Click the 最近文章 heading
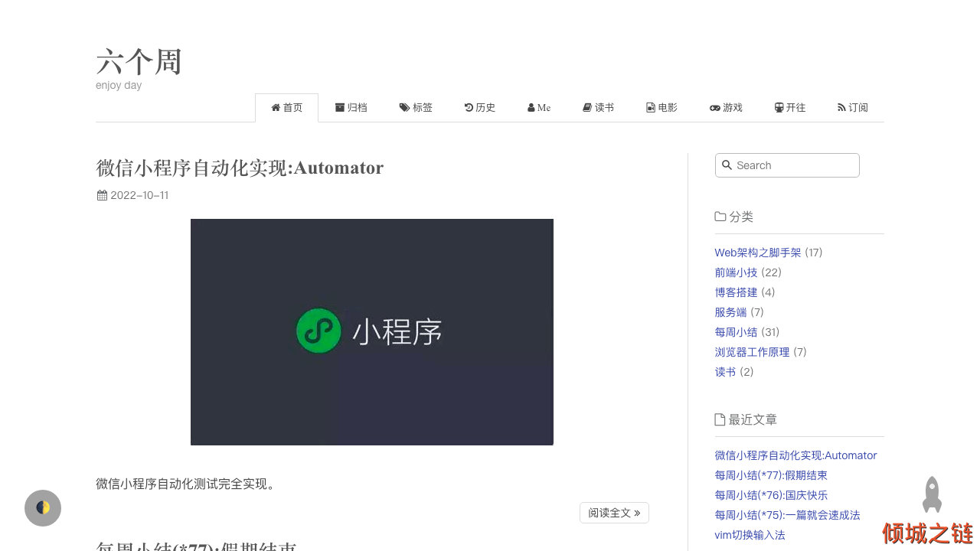980x551 pixels. (746, 419)
